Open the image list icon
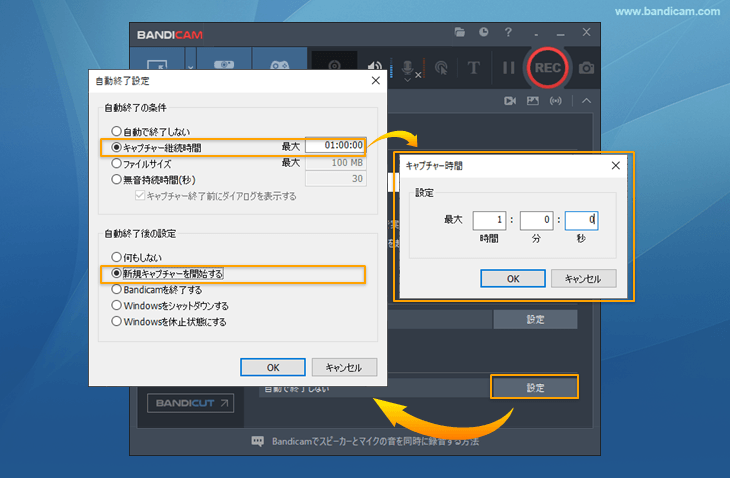730x478 pixels. (x=533, y=101)
